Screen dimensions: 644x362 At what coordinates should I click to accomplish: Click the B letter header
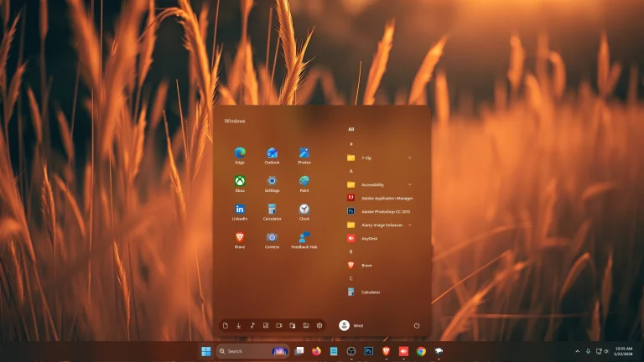coord(351,251)
